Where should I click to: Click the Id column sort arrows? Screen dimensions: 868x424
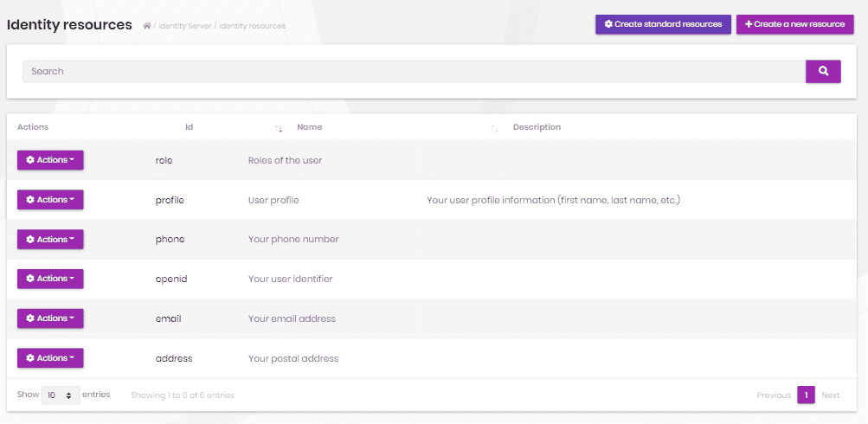click(279, 128)
